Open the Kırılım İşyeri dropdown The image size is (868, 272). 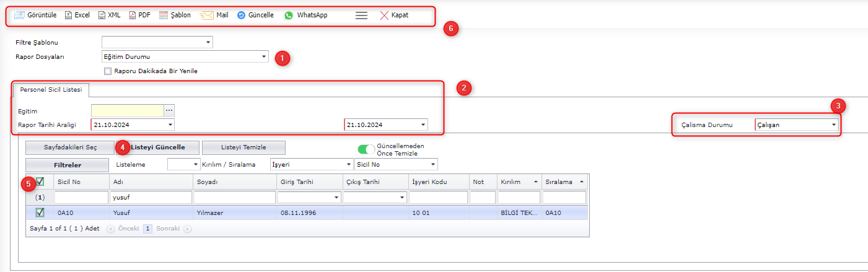tap(348, 164)
